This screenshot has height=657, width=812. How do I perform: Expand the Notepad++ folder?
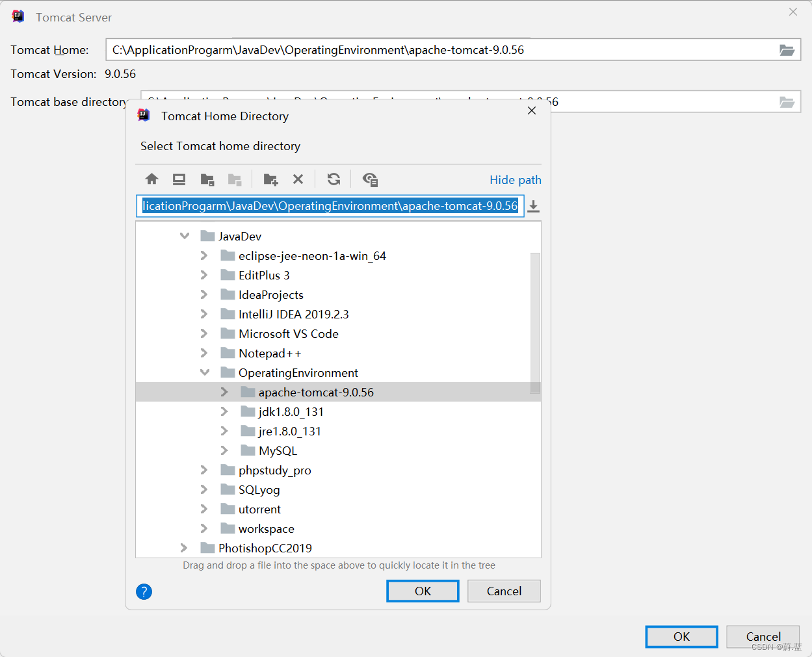pos(204,353)
